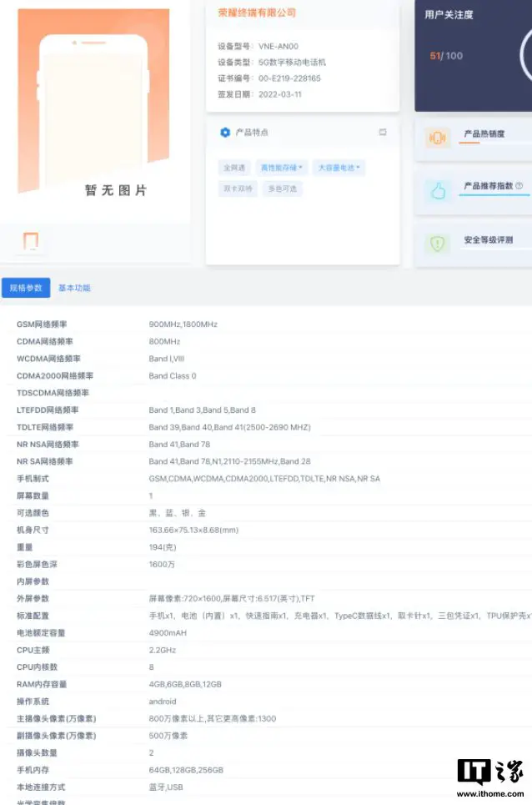Click the RAM value 4GB,6GB,8GB,12GB
Viewport: 532px width, 805px height.
pos(185,684)
